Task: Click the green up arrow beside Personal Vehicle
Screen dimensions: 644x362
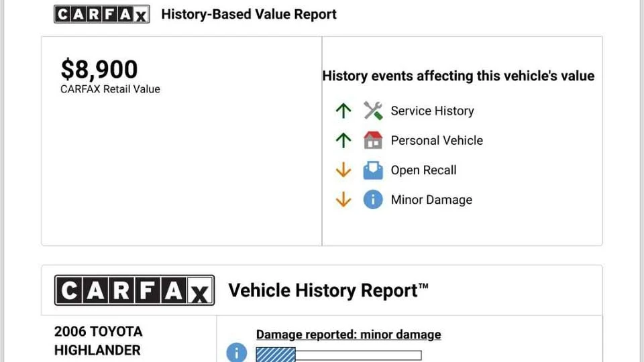Action: (x=343, y=140)
